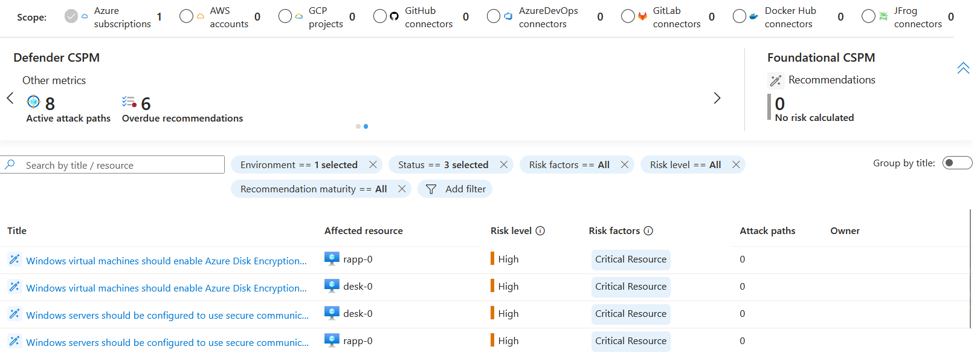Sort by the Risk level column header
This screenshot has width=980, height=355.
511,230
